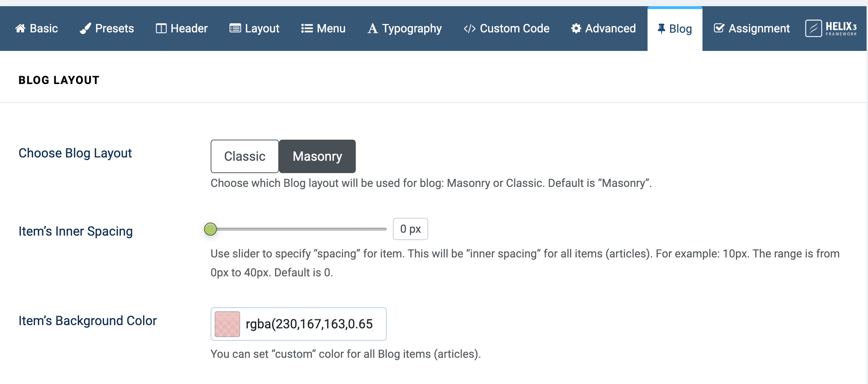
Task: Click the Inner Spacing slider handle
Action: pyautogui.click(x=210, y=229)
